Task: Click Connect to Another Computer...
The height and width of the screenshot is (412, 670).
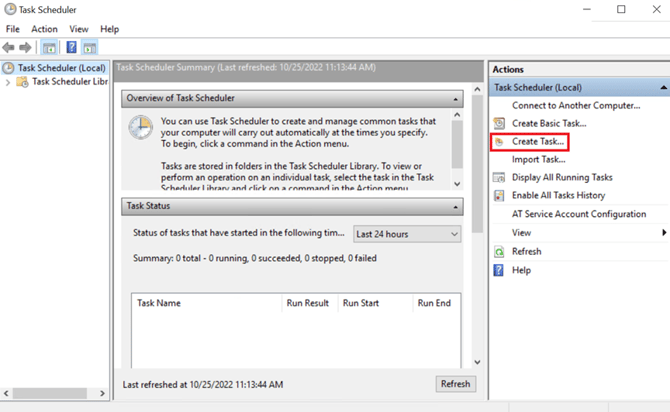Action: coord(575,105)
